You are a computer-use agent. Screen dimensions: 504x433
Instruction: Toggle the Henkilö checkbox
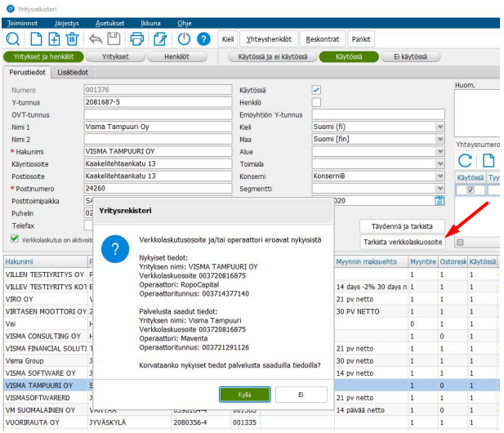click(x=316, y=102)
